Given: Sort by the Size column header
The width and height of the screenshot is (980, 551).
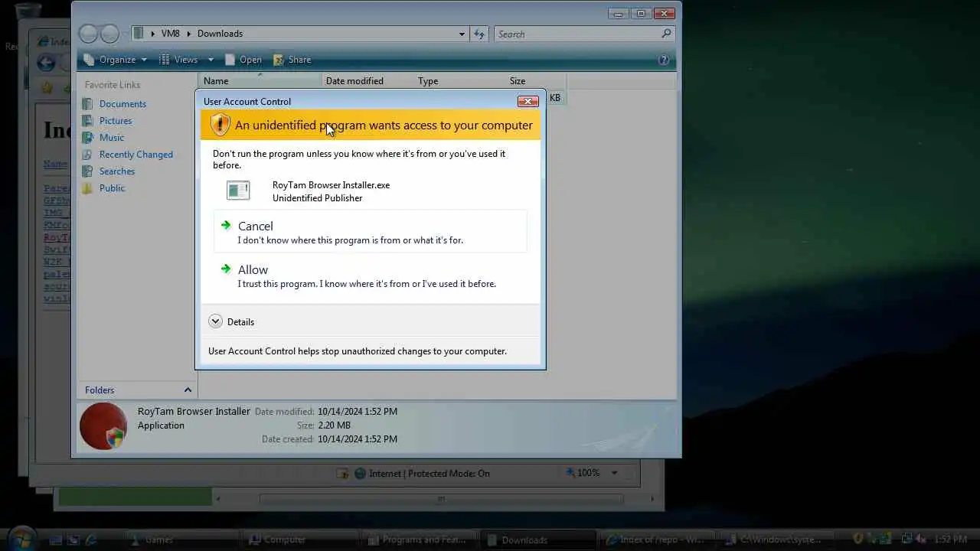Looking at the screenshot, I should tap(535, 81).
